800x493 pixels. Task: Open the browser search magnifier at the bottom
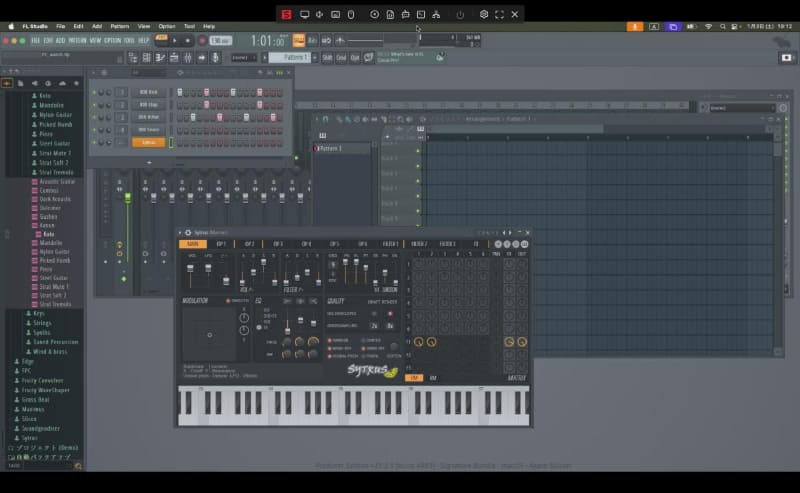coord(78,466)
